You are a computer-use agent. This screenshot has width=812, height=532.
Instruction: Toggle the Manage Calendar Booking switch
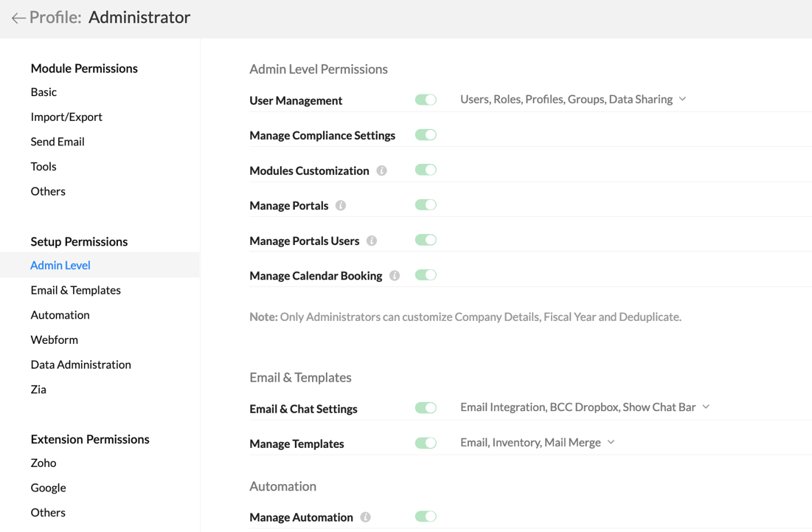point(426,275)
